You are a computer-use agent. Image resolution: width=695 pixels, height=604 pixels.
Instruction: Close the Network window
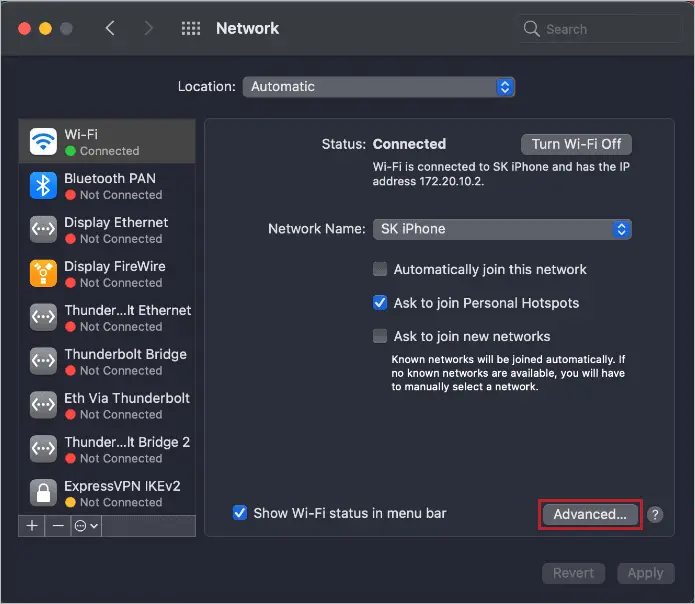coord(24,28)
